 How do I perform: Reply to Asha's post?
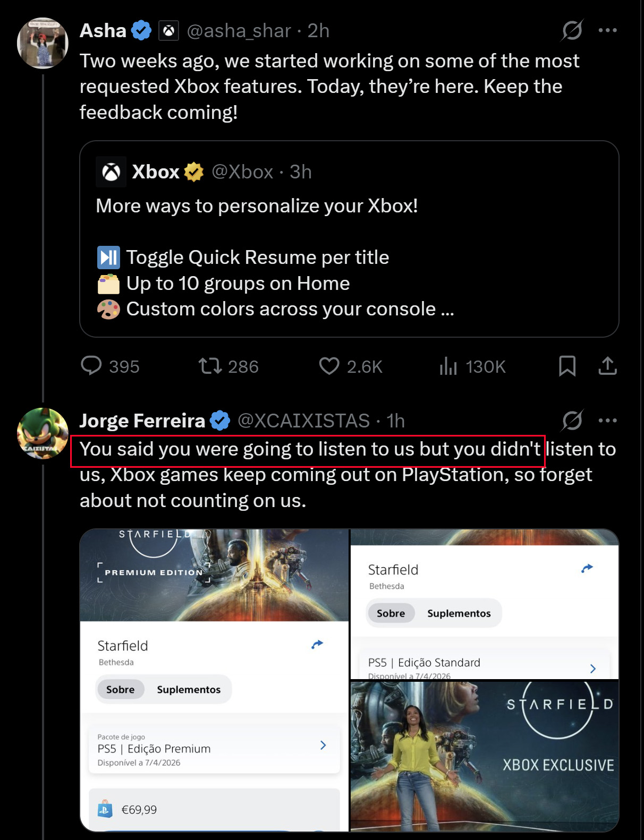[91, 366]
